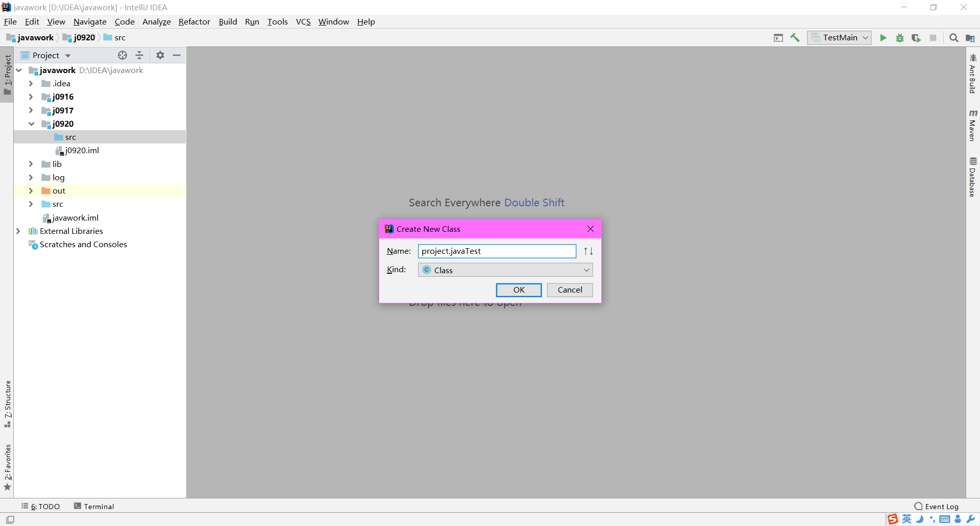Screen dimensions: 980x526
Task: Click the wrench tray icon
Action: click(970, 519)
